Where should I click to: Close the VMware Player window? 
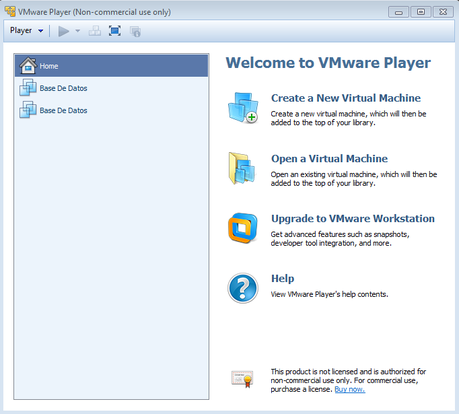point(443,12)
